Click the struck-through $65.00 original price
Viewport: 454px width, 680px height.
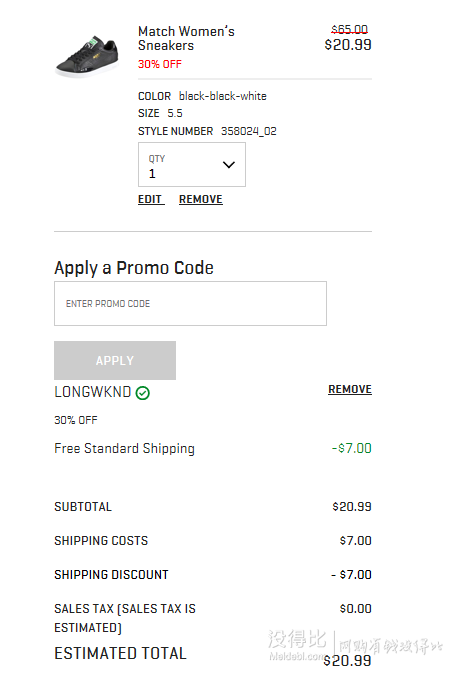pos(349,29)
